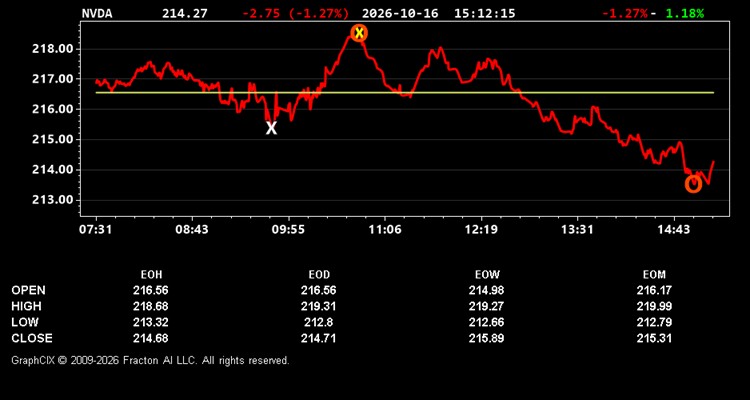
Task: Click the NVDA ticker symbol
Action: click(97, 13)
